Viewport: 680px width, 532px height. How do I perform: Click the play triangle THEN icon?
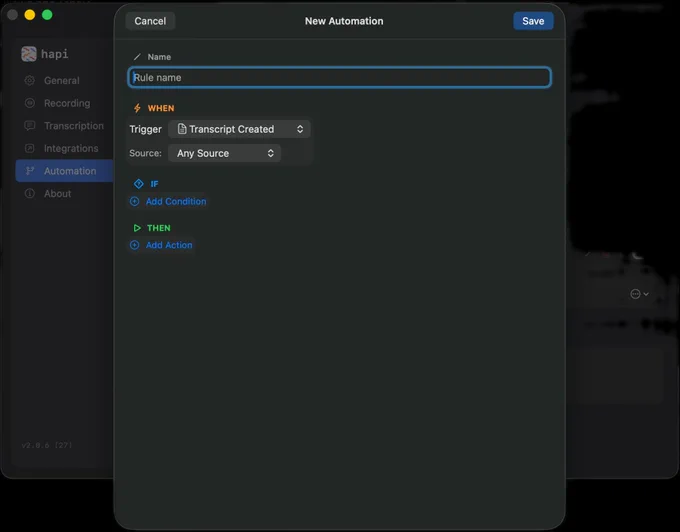pos(137,228)
